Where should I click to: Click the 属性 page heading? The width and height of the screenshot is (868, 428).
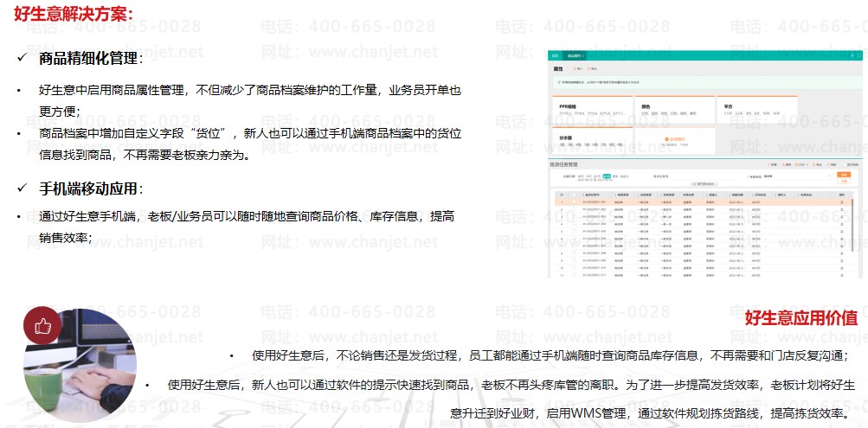click(x=558, y=68)
